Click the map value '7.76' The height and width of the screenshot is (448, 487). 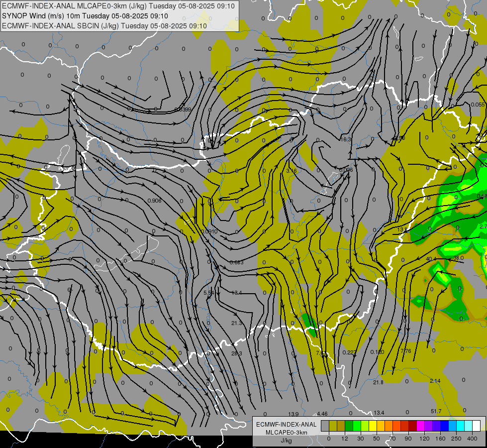(x=405, y=351)
